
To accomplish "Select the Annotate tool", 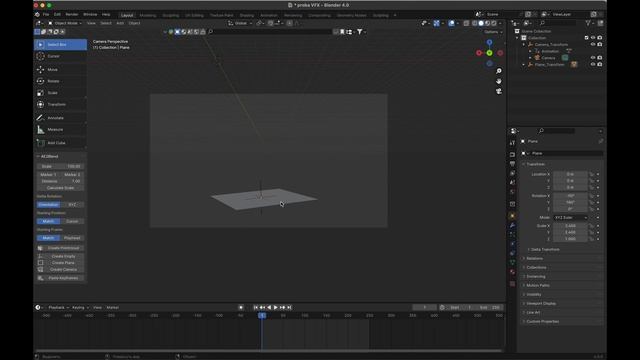I will [x=60, y=118].
